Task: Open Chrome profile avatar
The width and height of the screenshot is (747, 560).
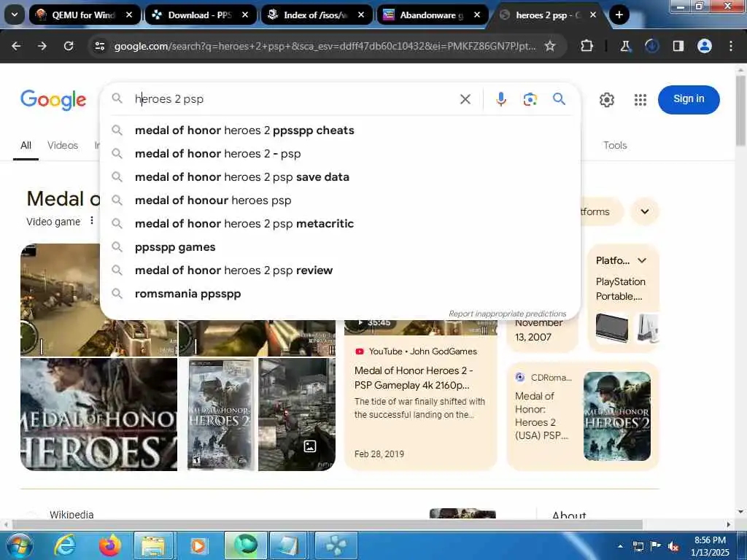Action: pos(704,46)
